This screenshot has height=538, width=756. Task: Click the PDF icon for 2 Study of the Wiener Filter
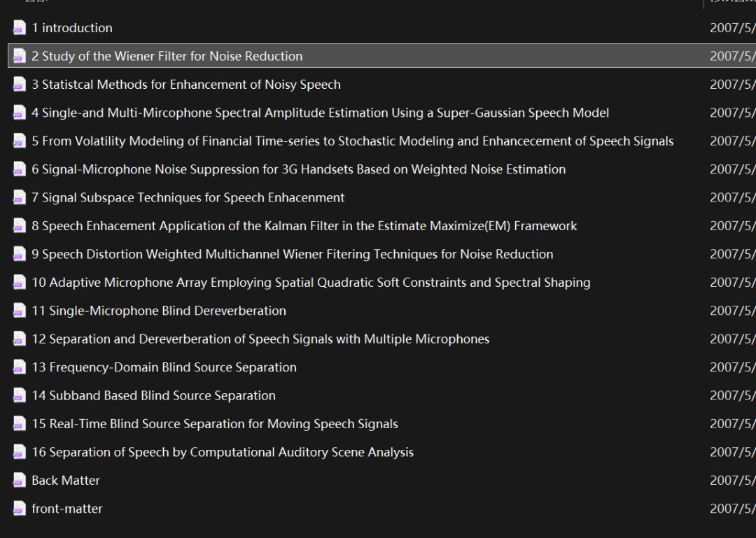pos(20,56)
